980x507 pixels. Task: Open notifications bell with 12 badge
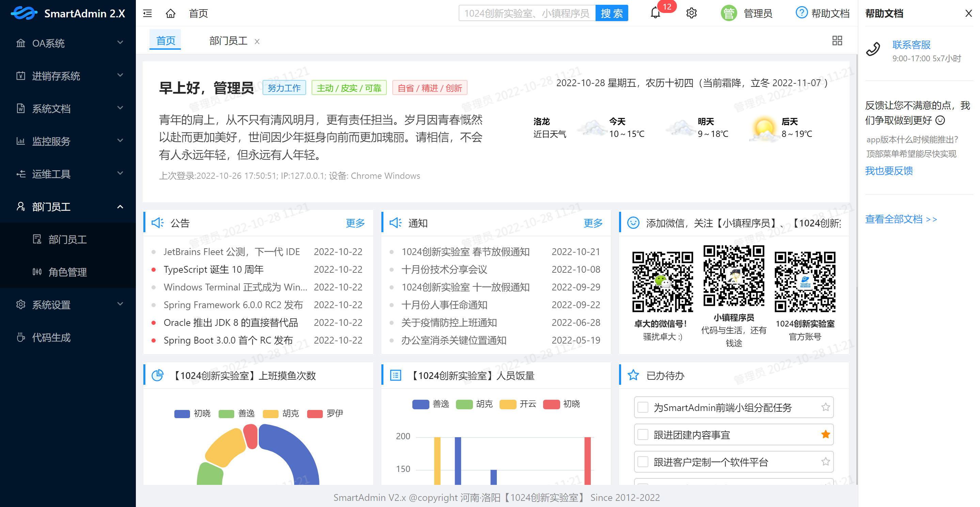coord(655,13)
